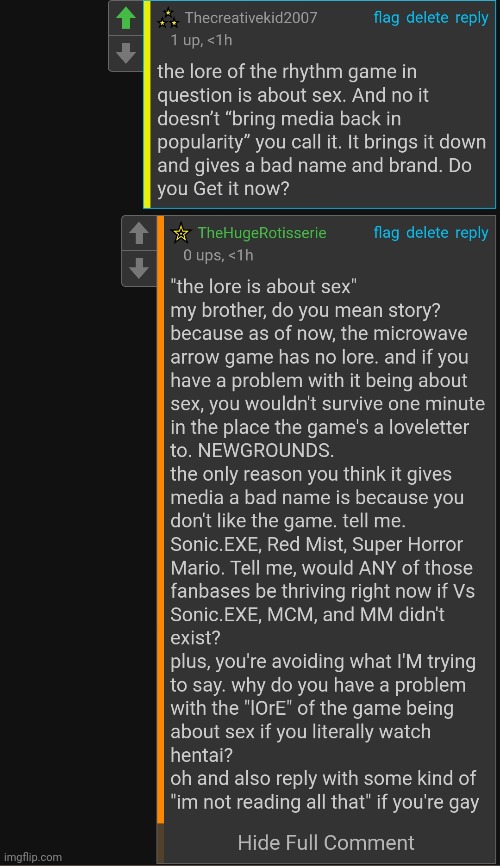Collapse via Hide Full Comment
Image resolution: width=500 pixels, height=866 pixels.
click(x=326, y=842)
